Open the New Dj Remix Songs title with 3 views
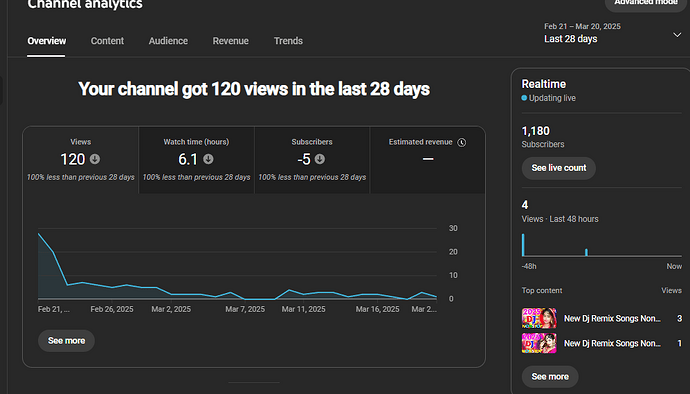Screen dimensions: 690x394 pyautogui.click(x=612, y=319)
